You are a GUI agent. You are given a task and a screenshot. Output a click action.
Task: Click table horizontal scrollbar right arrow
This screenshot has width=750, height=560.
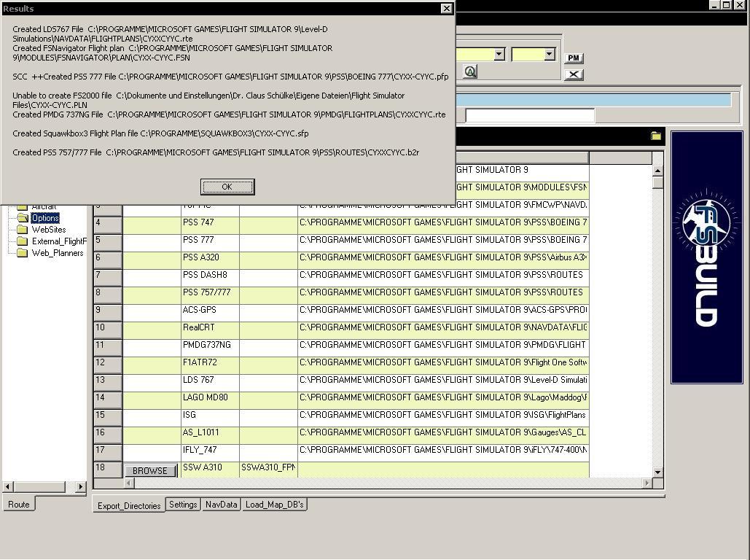[647, 483]
